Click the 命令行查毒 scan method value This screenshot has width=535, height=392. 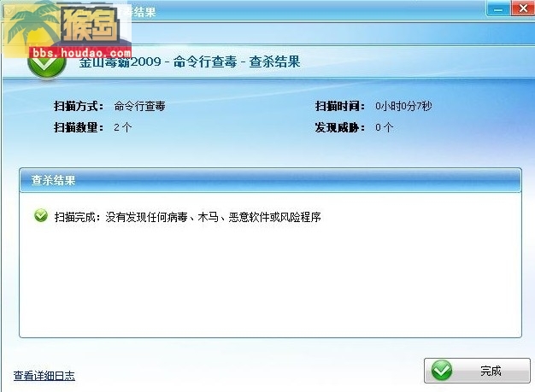coord(139,106)
